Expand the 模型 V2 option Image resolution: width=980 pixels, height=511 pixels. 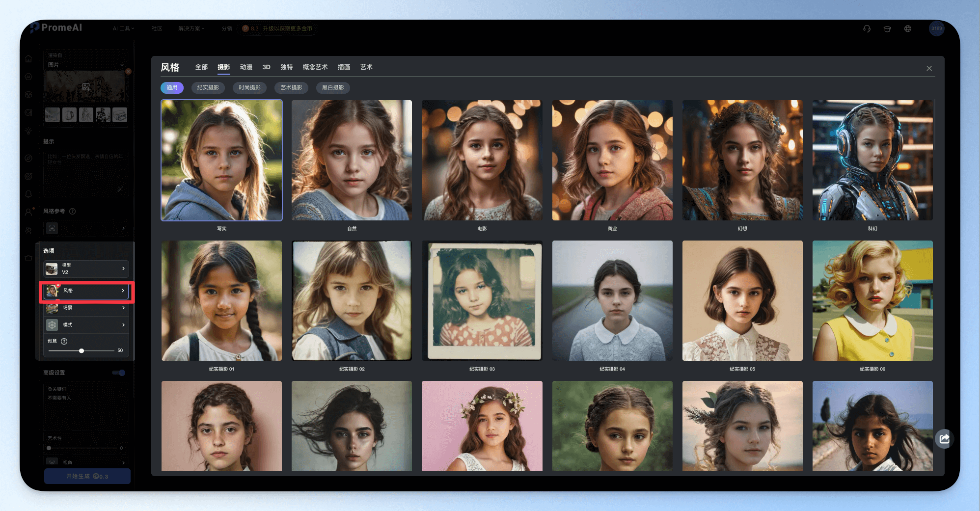pos(86,269)
